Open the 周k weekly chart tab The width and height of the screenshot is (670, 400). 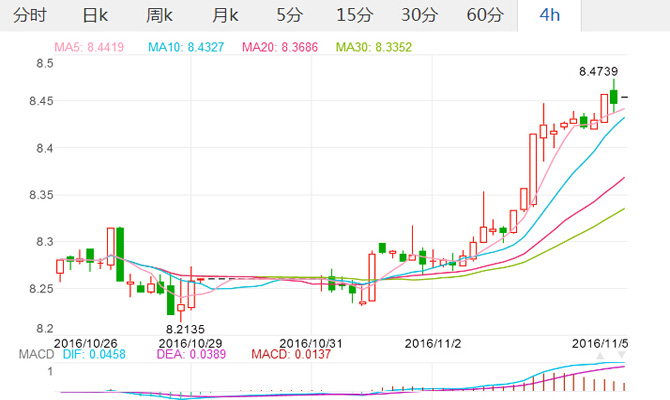click(x=160, y=15)
